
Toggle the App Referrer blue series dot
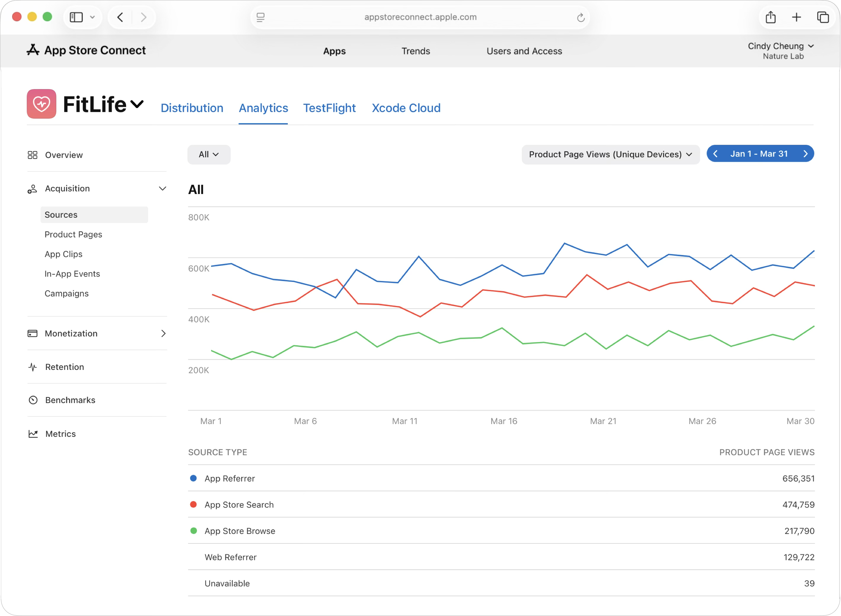pyautogui.click(x=193, y=478)
